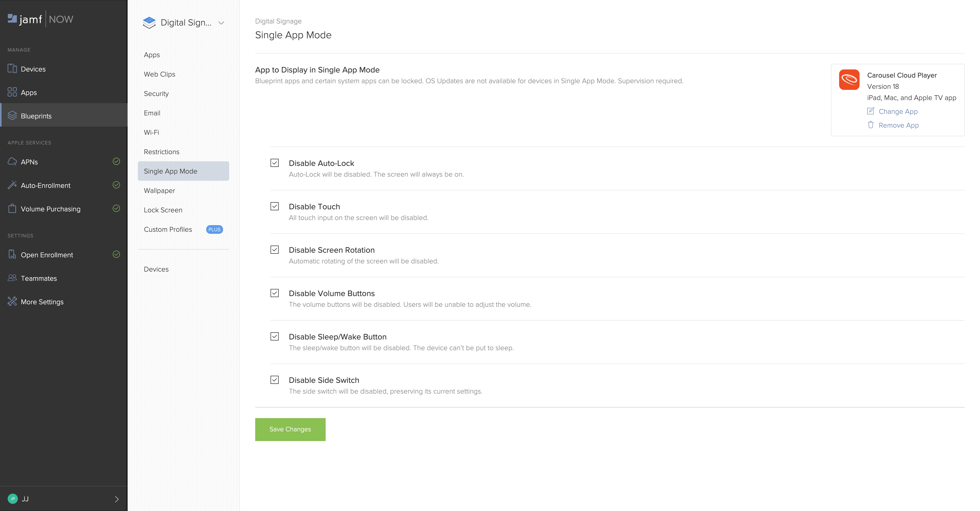Open Apps via the grid icon
This screenshot has width=980, height=511.
point(12,92)
